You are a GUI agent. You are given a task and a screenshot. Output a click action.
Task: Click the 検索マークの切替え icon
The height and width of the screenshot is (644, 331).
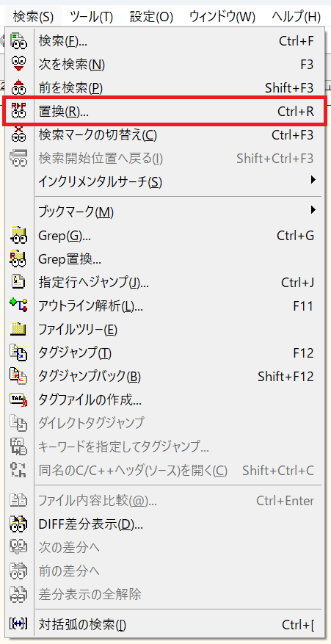pos(18,134)
